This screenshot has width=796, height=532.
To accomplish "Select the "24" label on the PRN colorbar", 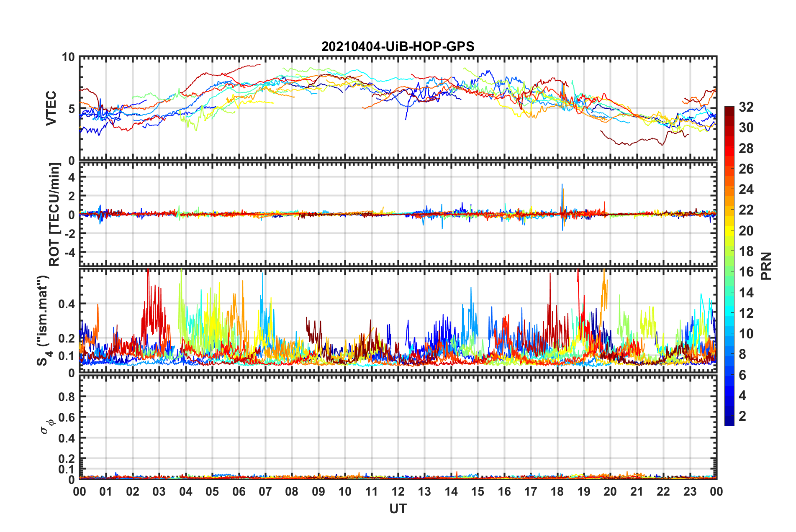I will pyautogui.click(x=746, y=189).
